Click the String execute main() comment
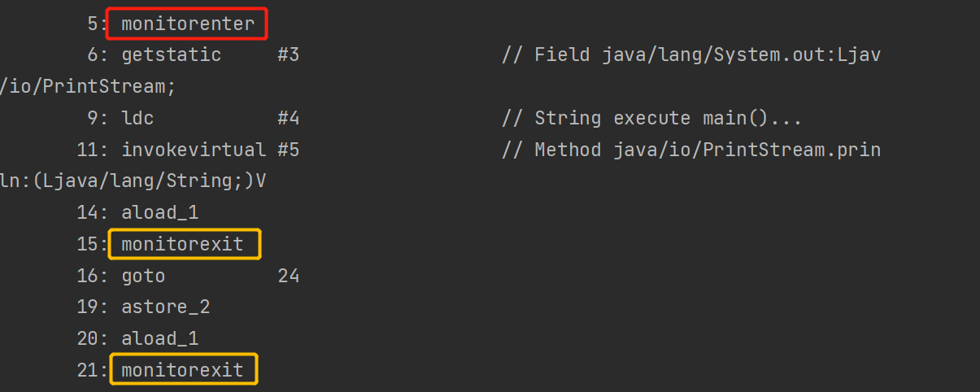This screenshot has width=980, height=392. (x=652, y=119)
